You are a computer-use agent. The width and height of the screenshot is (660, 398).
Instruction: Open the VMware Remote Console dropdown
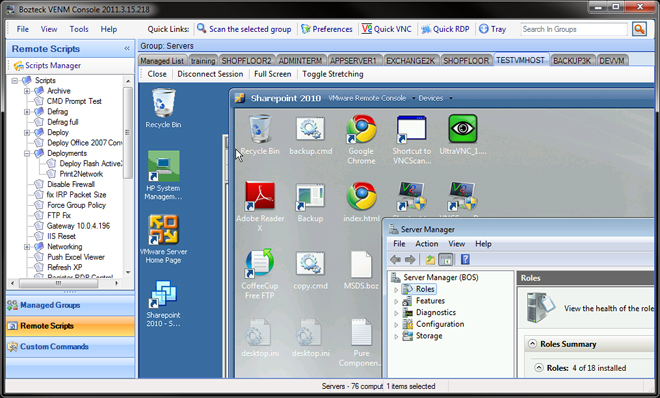[x=371, y=98]
